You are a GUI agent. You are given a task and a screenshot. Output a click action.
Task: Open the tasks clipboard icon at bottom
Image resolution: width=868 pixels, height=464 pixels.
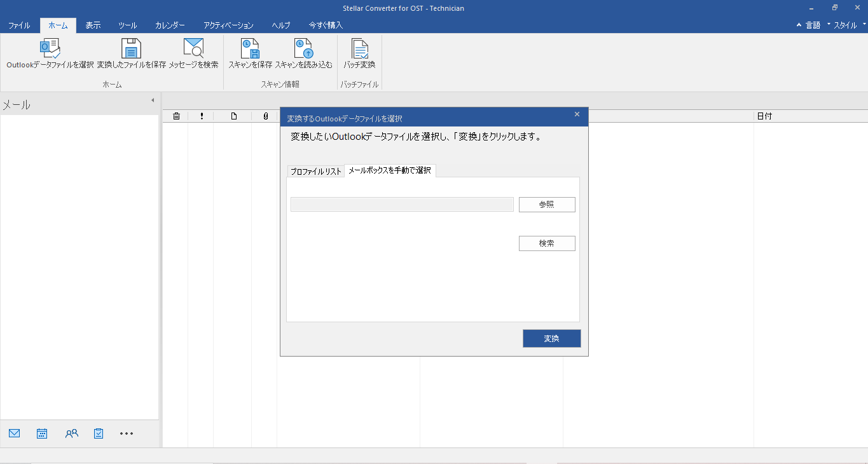click(99, 433)
